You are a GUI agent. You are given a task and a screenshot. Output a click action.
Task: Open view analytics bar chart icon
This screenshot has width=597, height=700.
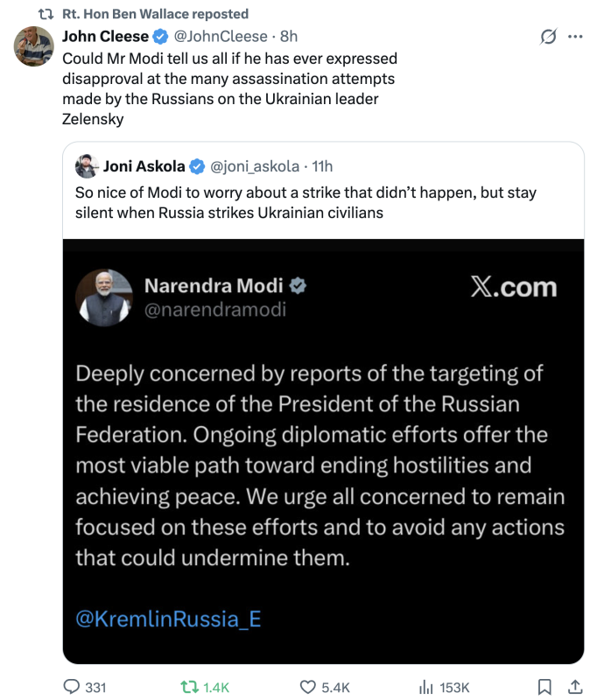[x=426, y=687]
